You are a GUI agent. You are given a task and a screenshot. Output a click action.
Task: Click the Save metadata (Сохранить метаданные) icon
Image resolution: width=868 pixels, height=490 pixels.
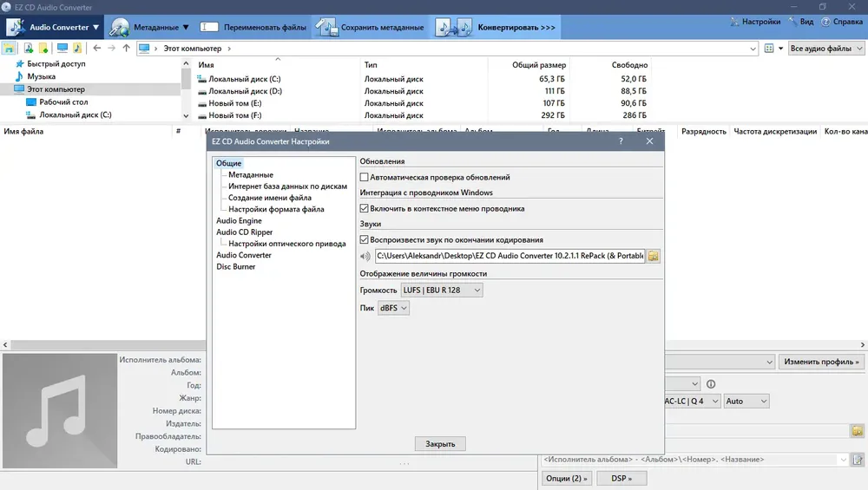click(x=327, y=27)
